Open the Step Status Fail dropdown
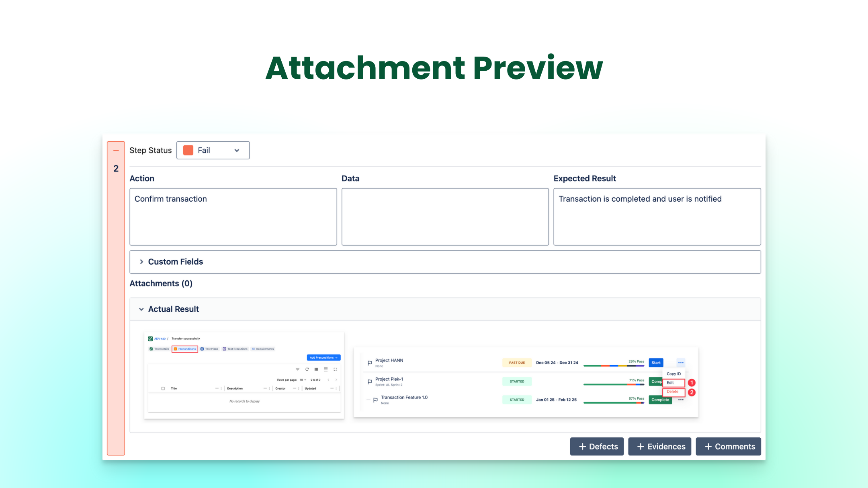This screenshot has height=488, width=868. (x=213, y=150)
